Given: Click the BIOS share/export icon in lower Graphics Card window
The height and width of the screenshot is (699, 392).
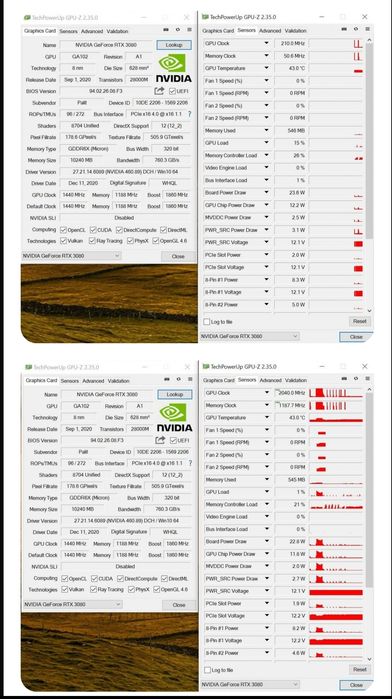Looking at the screenshot, I should click(160, 440).
